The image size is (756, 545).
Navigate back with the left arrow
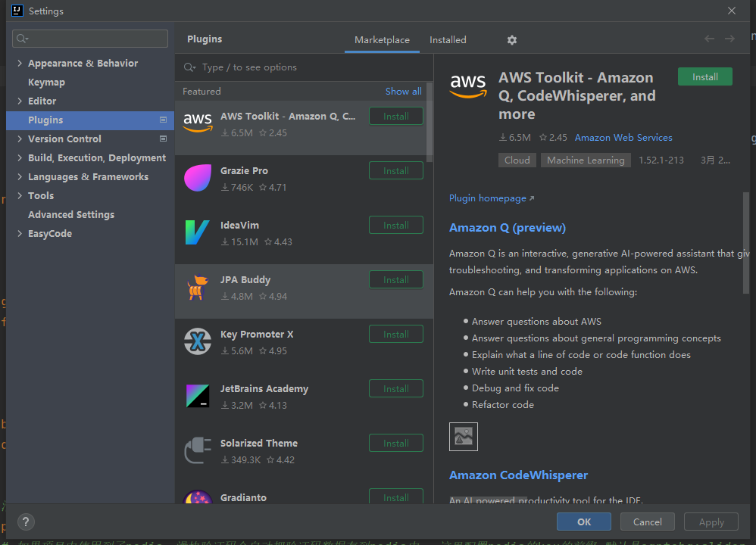click(x=709, y=39)
